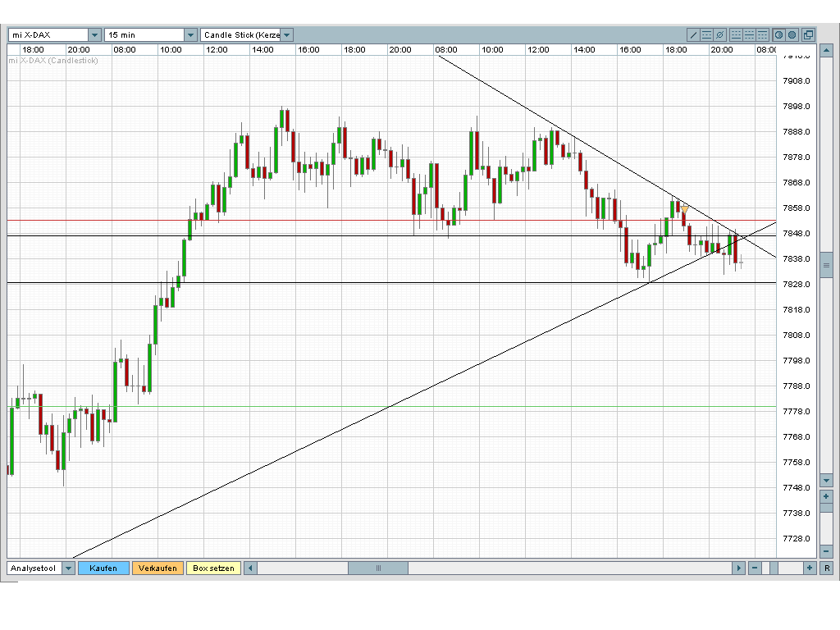The width and height of the screenshot is (840, 630).
Task: Click the horizontal scrollbar thumb
Action: click(378, 568)
